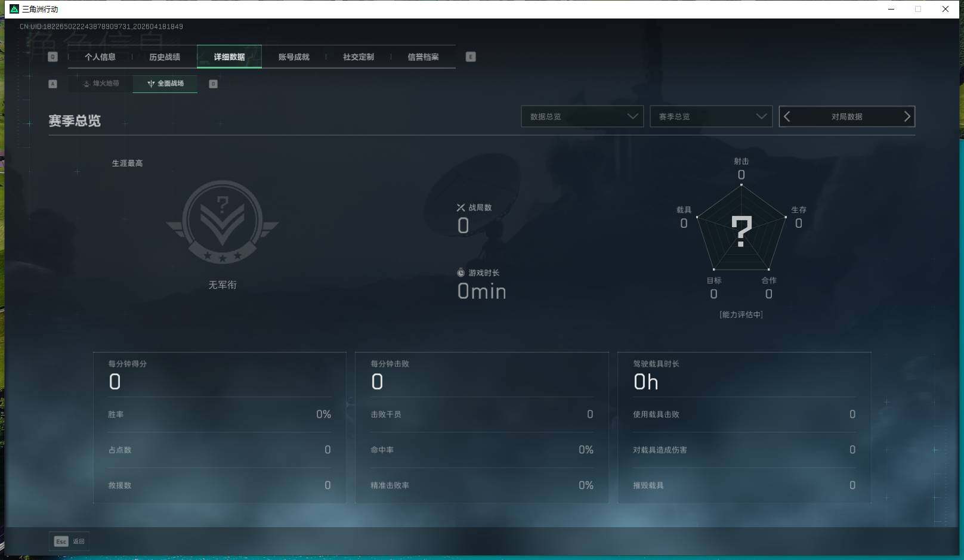Click the E key next-tab icon
Image resolution: width=964 pixels, height=560 pixels.
tap(471, 57)
